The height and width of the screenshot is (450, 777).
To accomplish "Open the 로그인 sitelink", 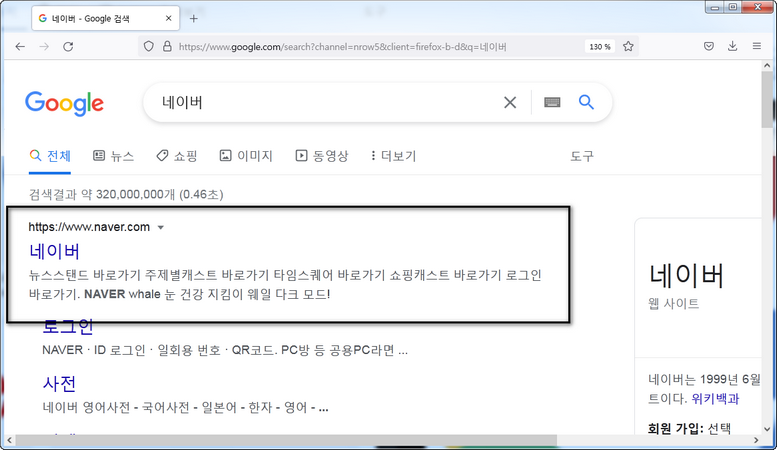I will click(x=68, y=328).
